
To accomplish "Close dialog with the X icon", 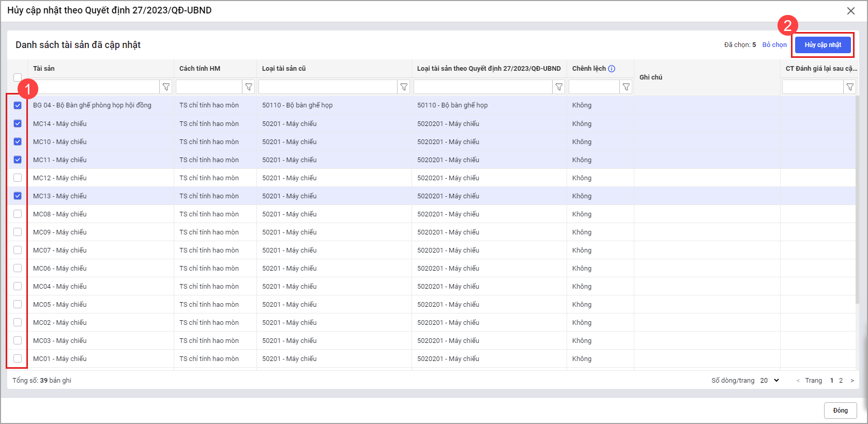I will click(850, 11).
